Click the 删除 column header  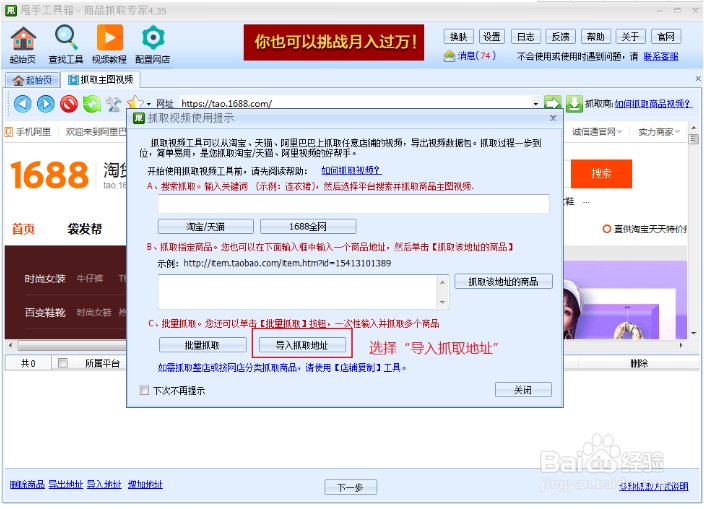tap(639, 363)
